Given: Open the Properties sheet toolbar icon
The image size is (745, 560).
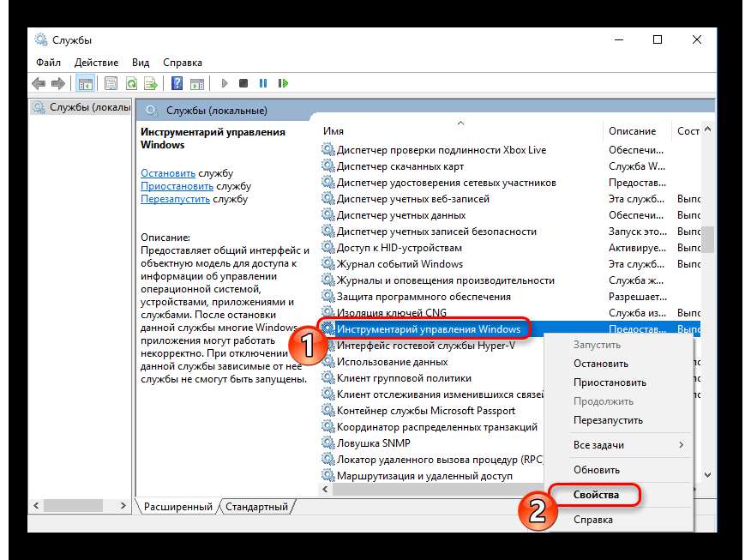Looking at the screenshot, I should point(111,84).
